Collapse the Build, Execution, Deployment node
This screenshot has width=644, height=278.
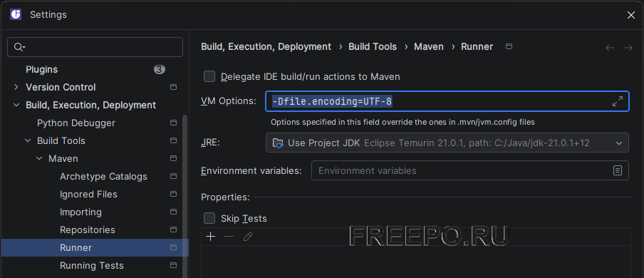(16, 105)
